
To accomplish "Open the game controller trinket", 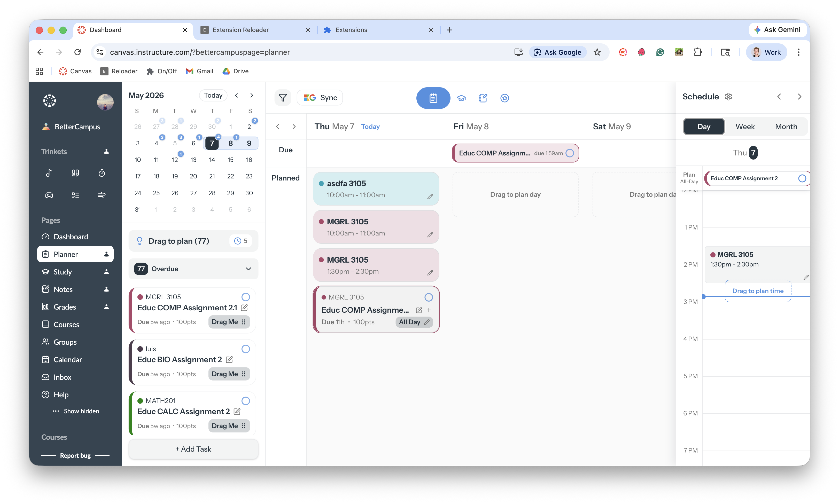I will [49, 195].
